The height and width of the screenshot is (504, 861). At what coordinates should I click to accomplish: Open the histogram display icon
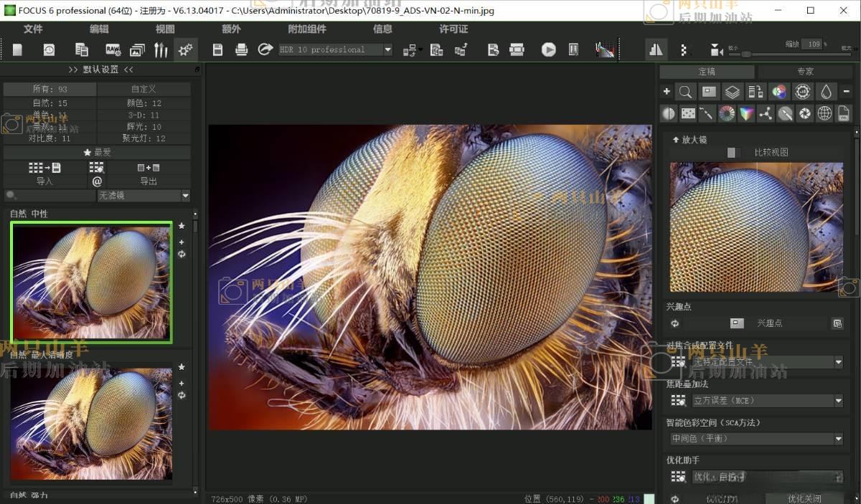(605, 49)
